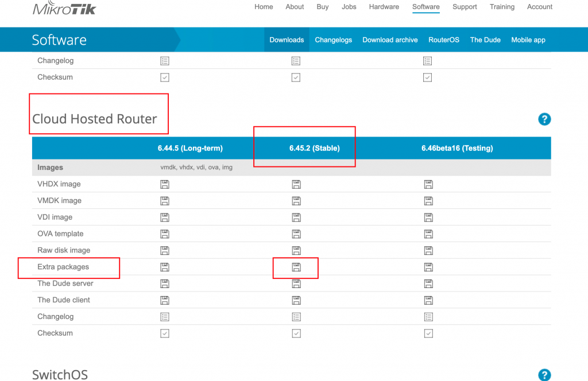Download Extra packages for 6.44.5 Long-term
This screenshot has width=588, height=381.
point(165,267)
